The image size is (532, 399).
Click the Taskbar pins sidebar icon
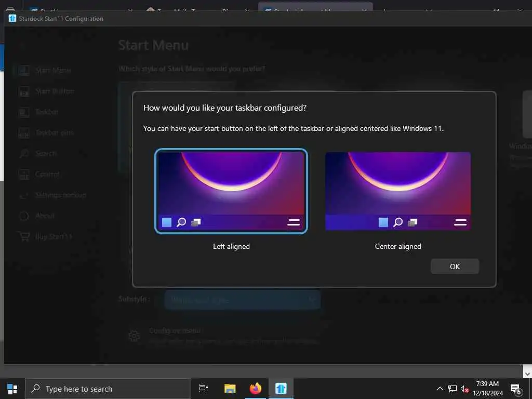(24, 132)
